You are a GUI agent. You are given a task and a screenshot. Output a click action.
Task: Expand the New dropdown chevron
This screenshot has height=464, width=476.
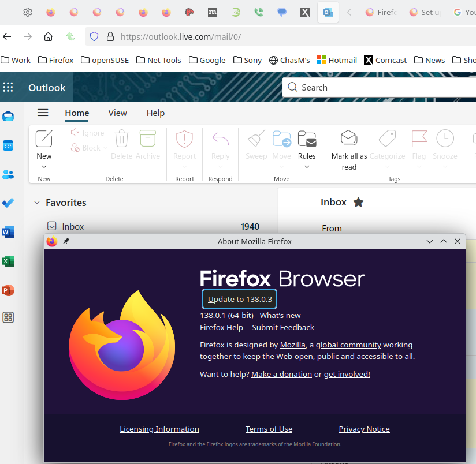coord(44,167)
